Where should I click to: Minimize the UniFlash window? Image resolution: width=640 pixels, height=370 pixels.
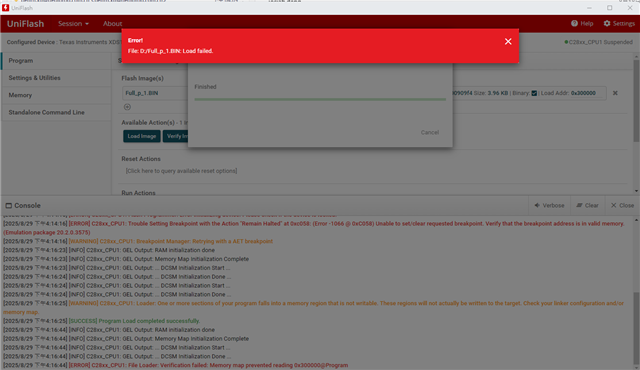pyautogui.click(x=589, y=8)
